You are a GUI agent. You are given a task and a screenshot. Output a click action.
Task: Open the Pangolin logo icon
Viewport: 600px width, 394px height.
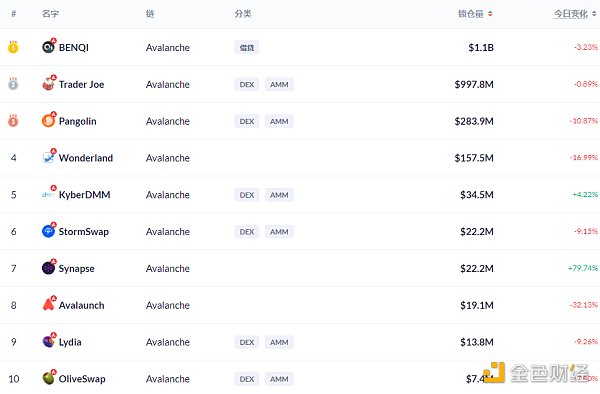tap(48, 120)
